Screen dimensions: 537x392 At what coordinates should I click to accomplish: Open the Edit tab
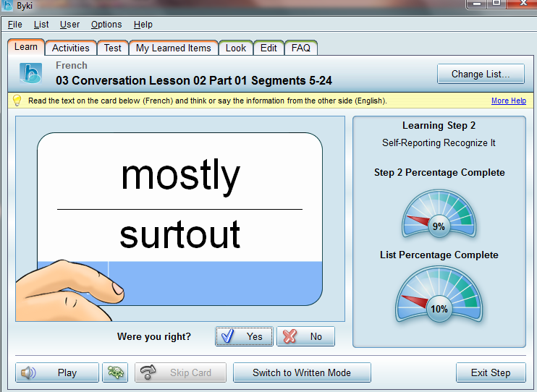coord(268,48)
